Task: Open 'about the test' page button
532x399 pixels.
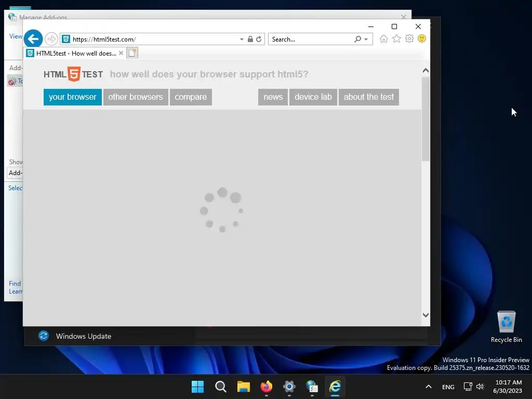Action: pyautogui.click(x=369, y=97)
